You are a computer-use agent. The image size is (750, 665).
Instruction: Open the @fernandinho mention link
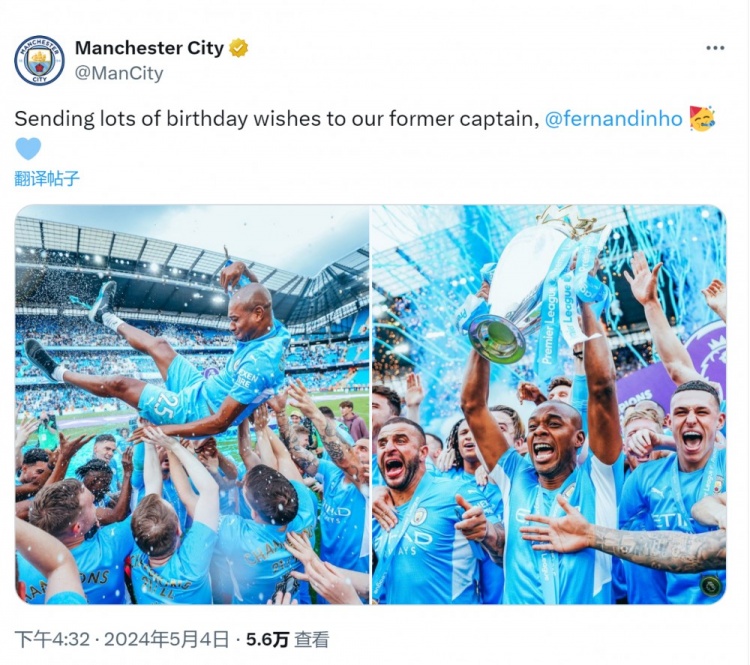click(x=614, y=119)
